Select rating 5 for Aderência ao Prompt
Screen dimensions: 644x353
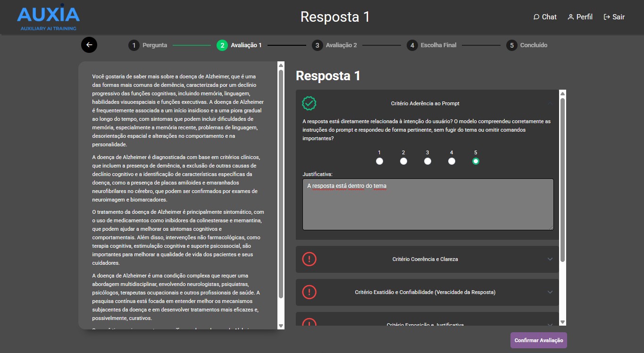coord(476,161)
